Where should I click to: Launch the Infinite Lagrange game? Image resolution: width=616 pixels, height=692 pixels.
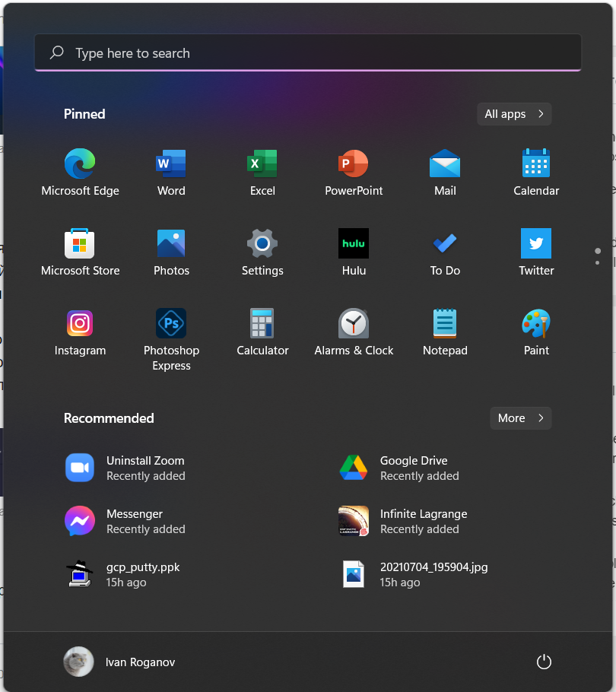click(x=403, y=521)
